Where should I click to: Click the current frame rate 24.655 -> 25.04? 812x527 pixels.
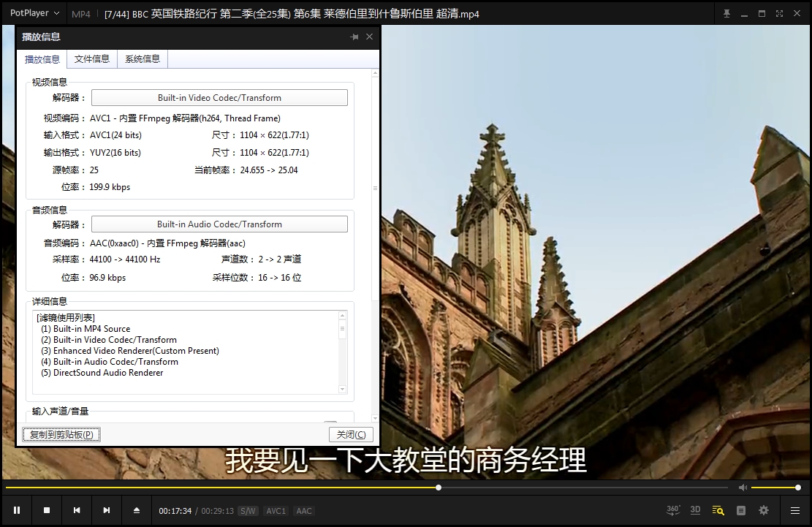pos(269,170)
